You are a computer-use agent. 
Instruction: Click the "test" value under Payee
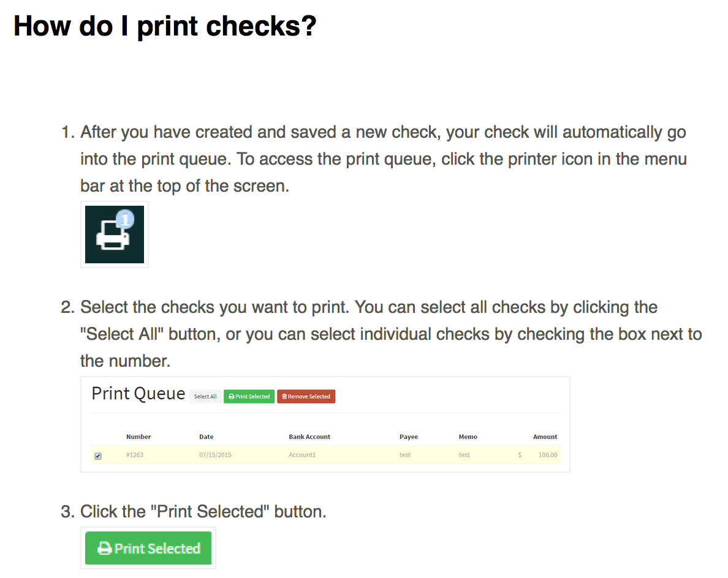pos(405,455)
